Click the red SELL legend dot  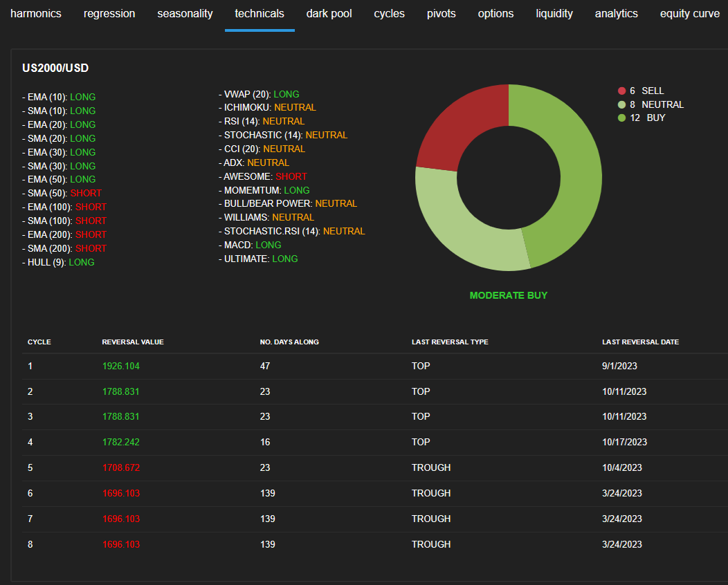(x=621, y=91)
